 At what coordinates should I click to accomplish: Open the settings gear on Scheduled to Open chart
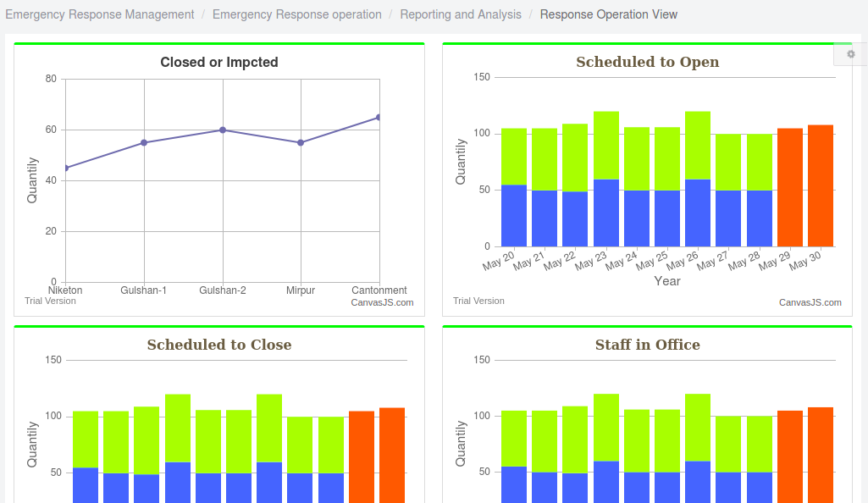[x=850, y=53]
